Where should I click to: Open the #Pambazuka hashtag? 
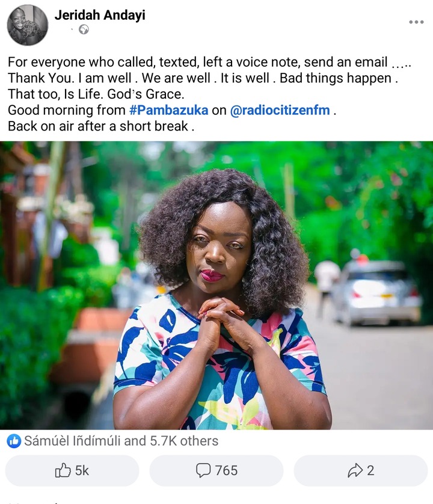click(x=169, y=110)
